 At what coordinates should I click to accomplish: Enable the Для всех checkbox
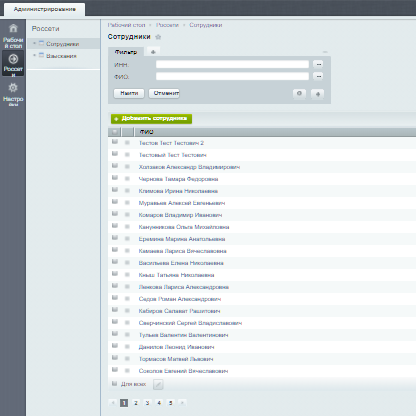[115, 383]
